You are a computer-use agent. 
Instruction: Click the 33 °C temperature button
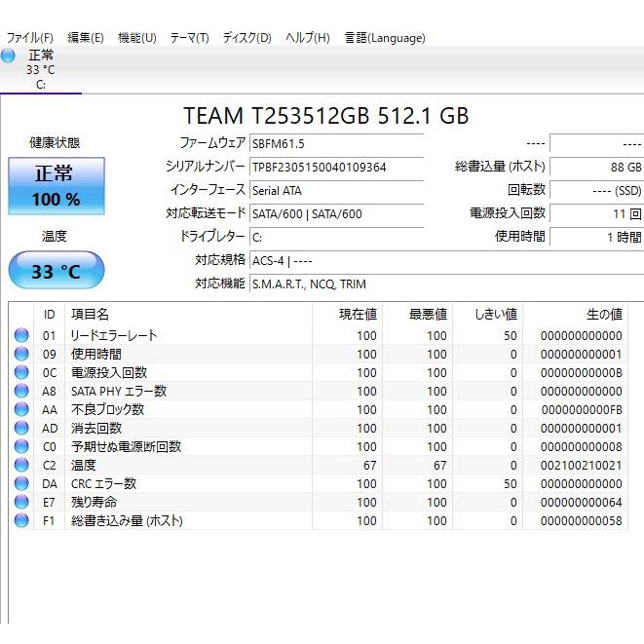57,270
